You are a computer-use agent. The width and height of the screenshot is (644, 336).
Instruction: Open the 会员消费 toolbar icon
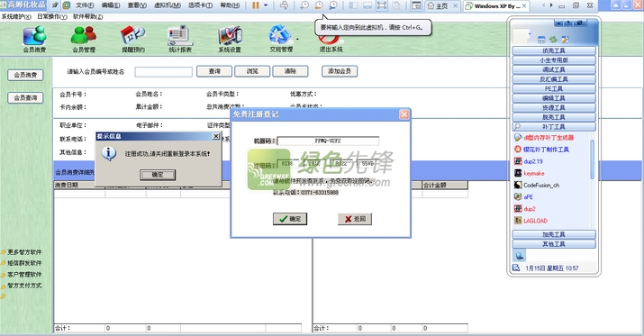34,39
